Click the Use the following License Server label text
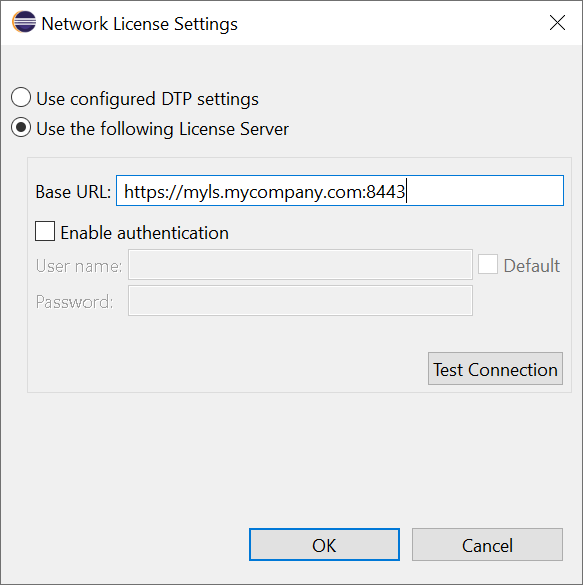The height and width of the screenshot is (585, 583). pos(163,129)
